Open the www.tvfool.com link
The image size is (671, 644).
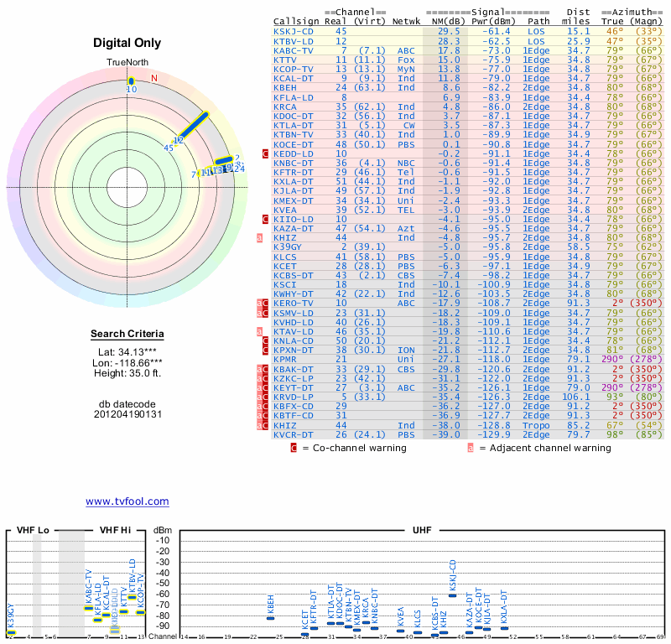[127, 501]
